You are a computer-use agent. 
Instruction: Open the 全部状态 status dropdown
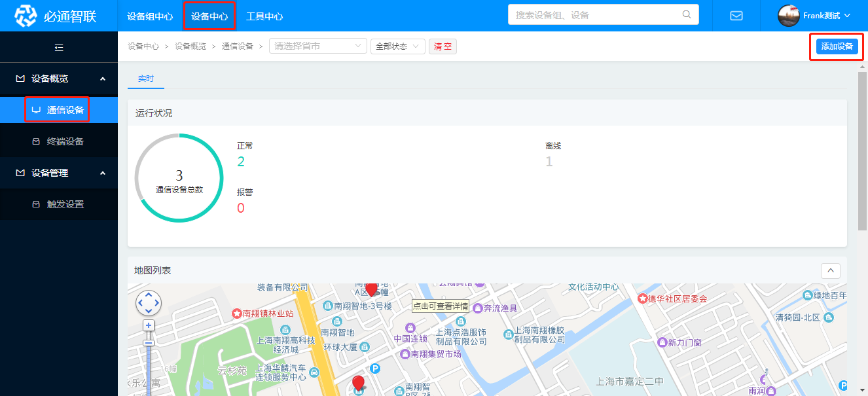pyautogui.click(x=398, y=46)
